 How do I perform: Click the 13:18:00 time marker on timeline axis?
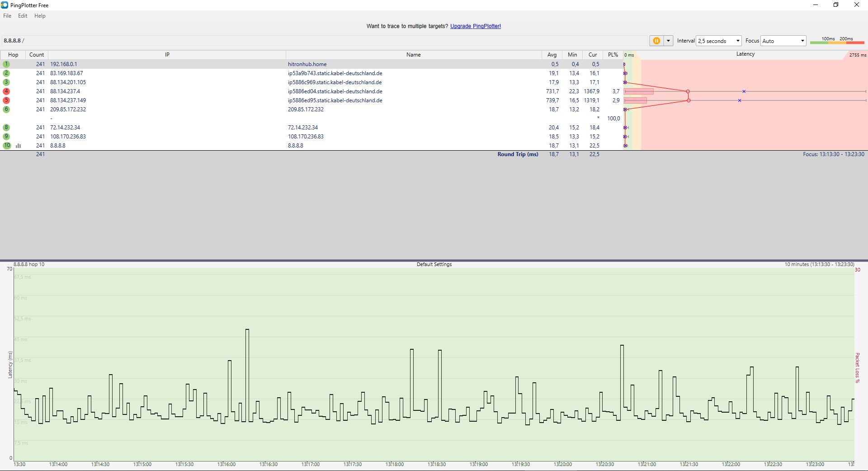[395, 464]
